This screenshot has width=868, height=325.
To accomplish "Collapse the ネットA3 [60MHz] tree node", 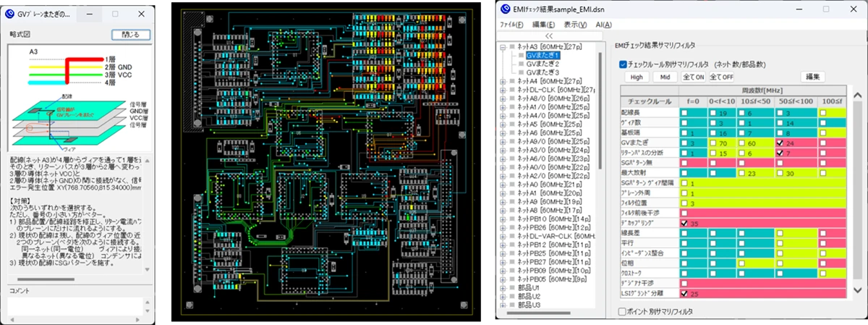I will tap(503, 46).
